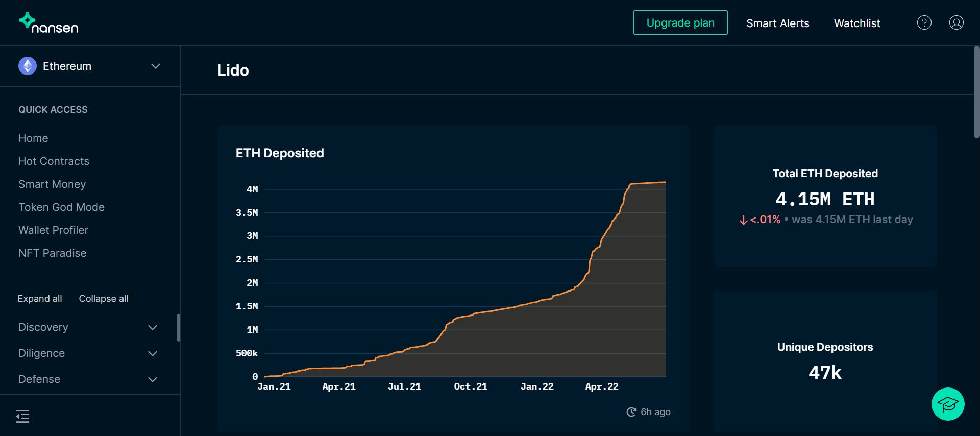Expand the Defense section
This screenshot has width=980, height=436.
pyautogui.click(x=152, y=379)
